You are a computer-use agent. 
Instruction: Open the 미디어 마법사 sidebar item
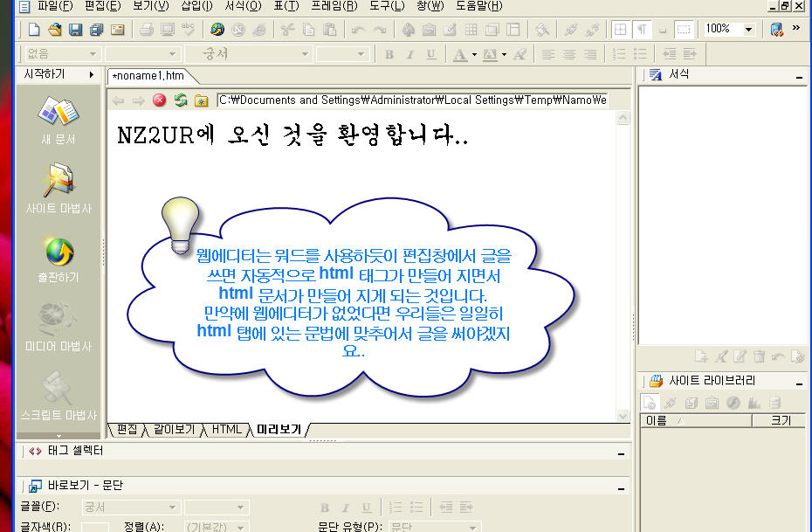click(x=58, y=327)
